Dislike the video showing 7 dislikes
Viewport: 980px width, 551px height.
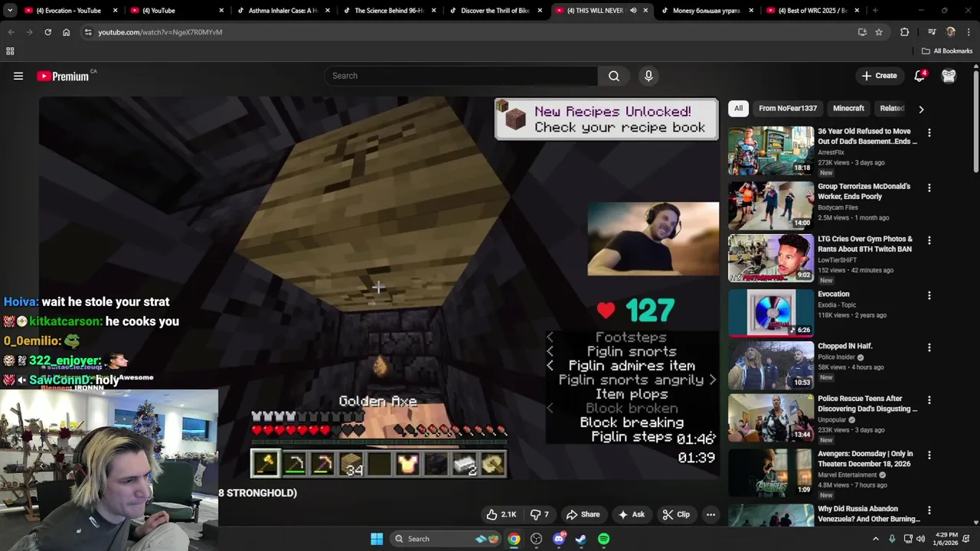pyautogui.click(x=541, y=514)
